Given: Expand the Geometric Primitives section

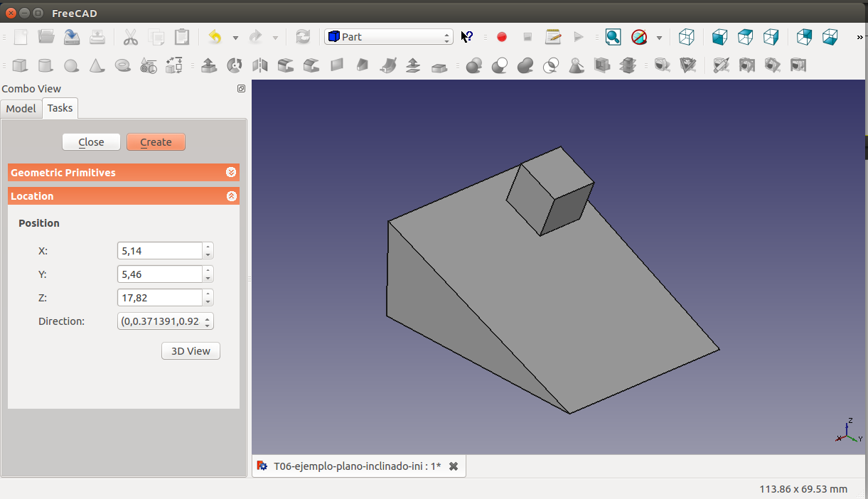Looking at the screenshot, I should tap(230, 173).
